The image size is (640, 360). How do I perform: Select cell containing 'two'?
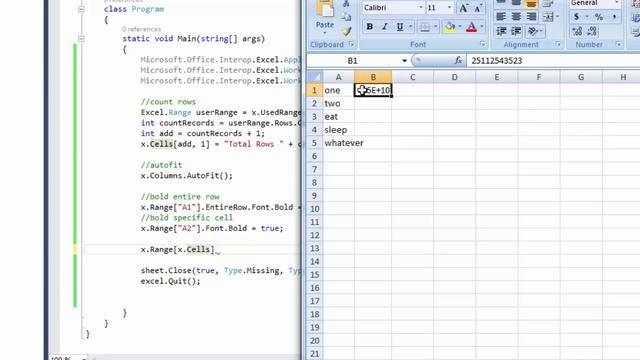coord(338,103)
